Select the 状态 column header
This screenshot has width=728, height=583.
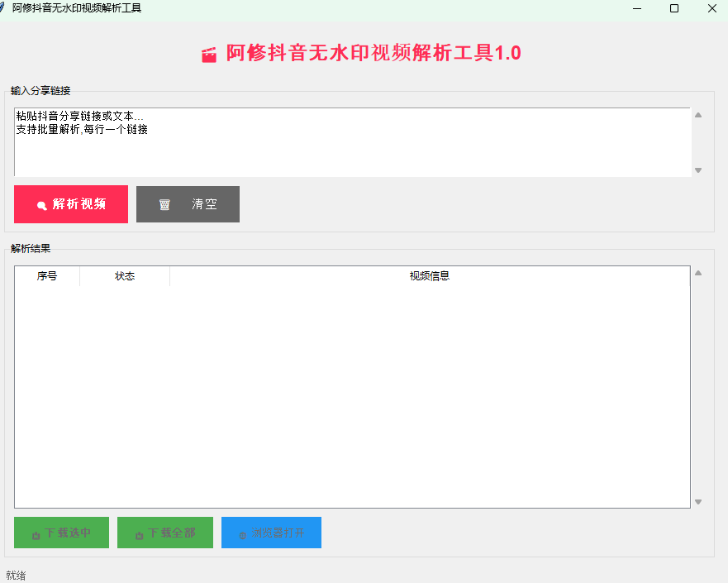124,276
